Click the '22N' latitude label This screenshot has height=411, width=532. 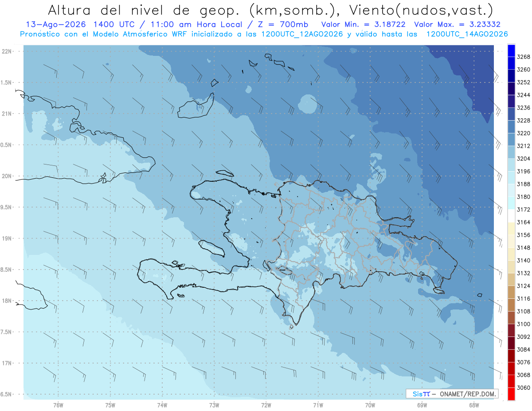point(6,51)
